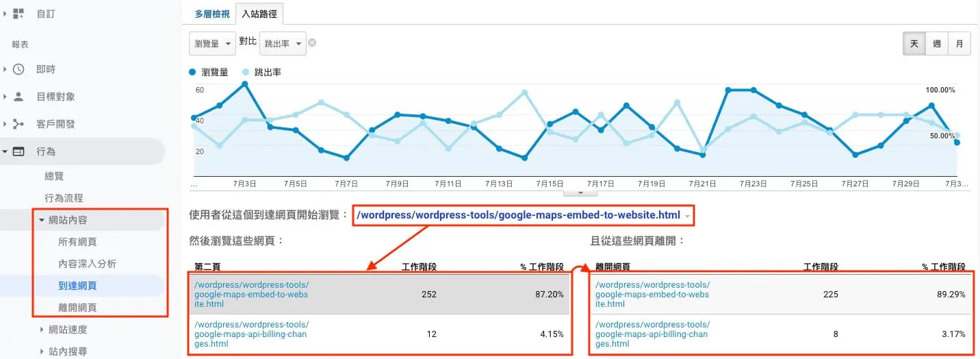Click the 第二頁 column header
The height and width of the screenshot is (359, 980).
click(207, 267)
